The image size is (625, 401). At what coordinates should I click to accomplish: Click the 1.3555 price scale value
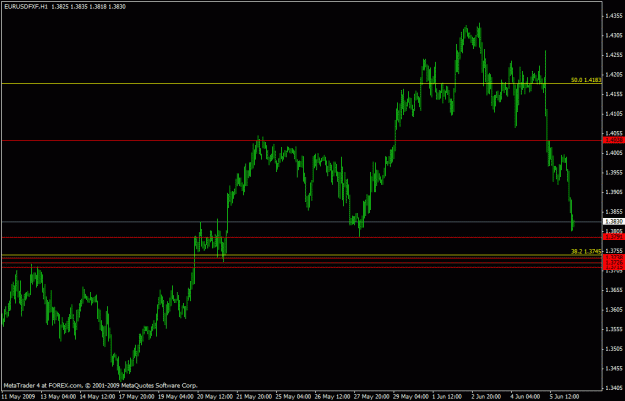(614, 329)
